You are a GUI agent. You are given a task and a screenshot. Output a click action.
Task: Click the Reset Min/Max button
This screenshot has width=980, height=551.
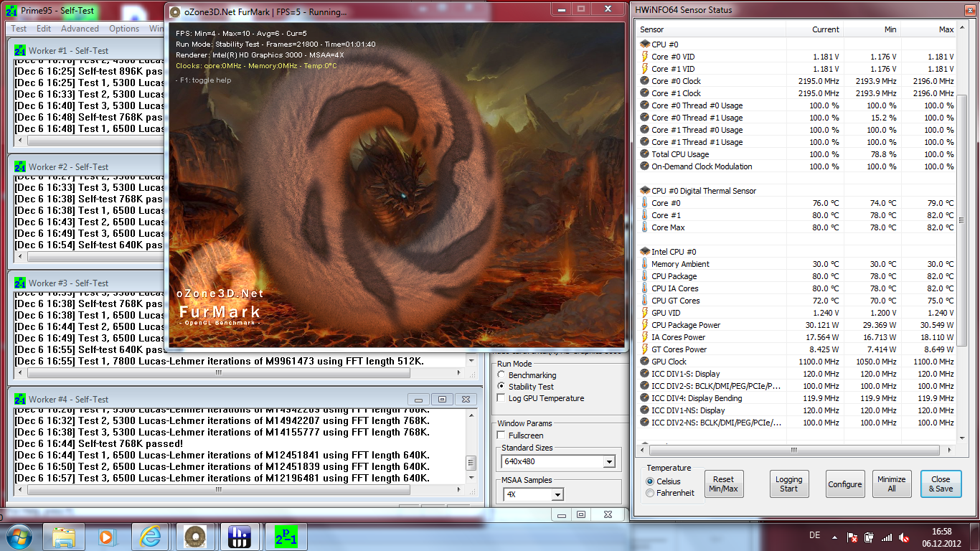pyautogui.click(x=723, y=484)
